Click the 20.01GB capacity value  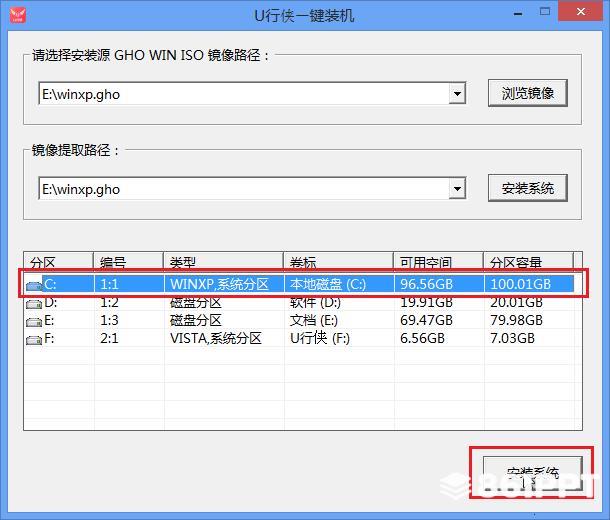coord(516,303)
